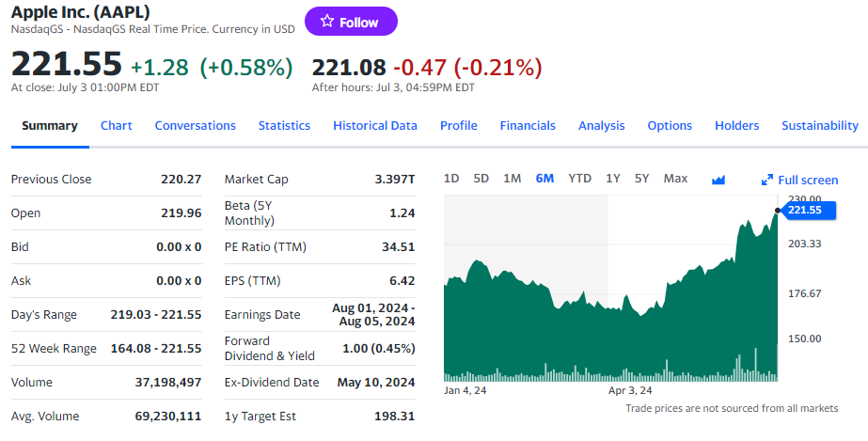Click the Full screen expand arrows icon
The height and width of the screenshot is (441, 868).
(767, 180)
